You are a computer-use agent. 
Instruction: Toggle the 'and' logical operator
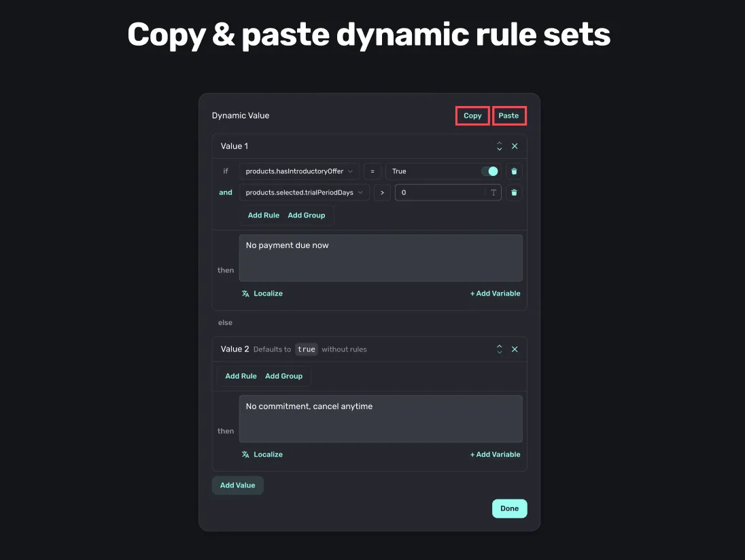[226, 192]
